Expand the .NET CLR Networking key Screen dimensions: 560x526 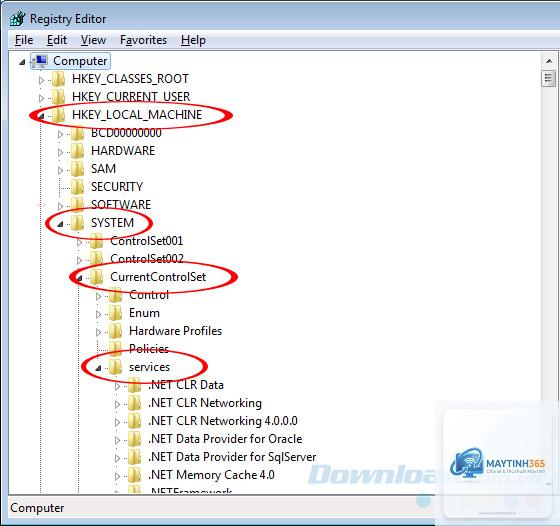(x=118, y=404)
